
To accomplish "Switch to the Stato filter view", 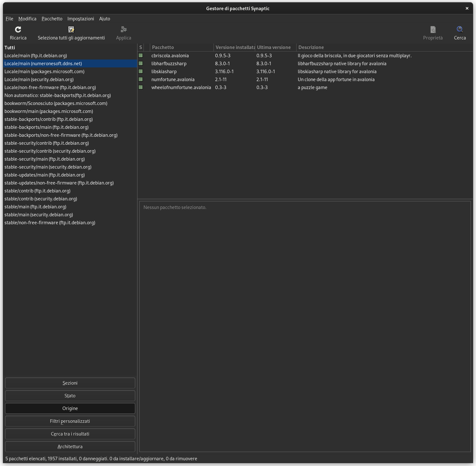I will coord(70,396).
